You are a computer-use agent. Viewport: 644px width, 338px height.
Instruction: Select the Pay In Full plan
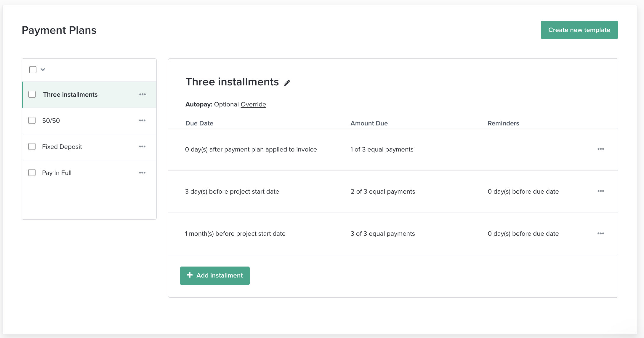57,173
